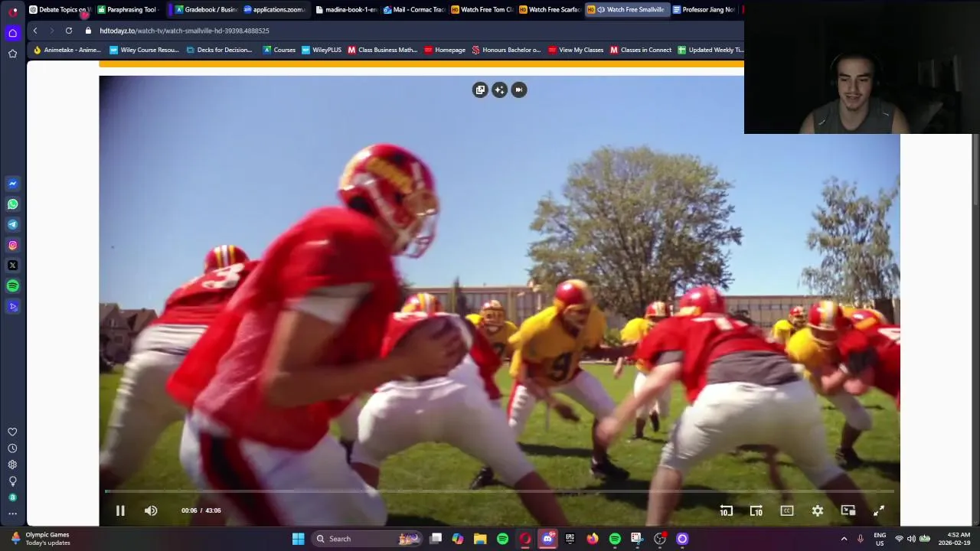Go back using the browser back arrow

[x=34, y=31]
